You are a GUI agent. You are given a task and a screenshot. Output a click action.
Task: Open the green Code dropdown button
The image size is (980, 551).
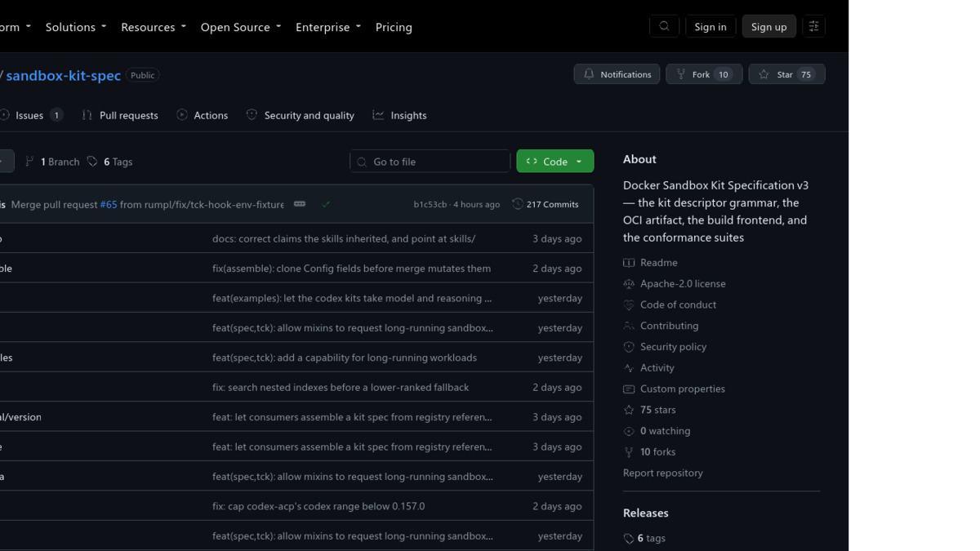coord(555,162)
